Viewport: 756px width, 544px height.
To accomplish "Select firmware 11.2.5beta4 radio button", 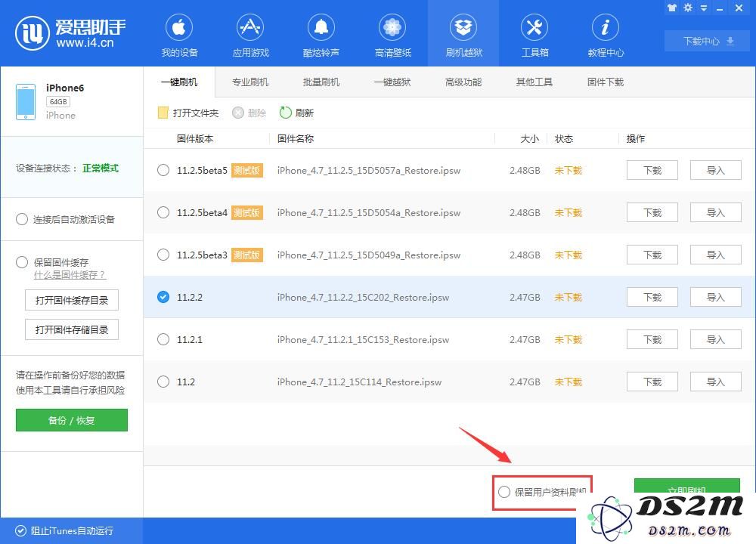I will tap(163, 212).
